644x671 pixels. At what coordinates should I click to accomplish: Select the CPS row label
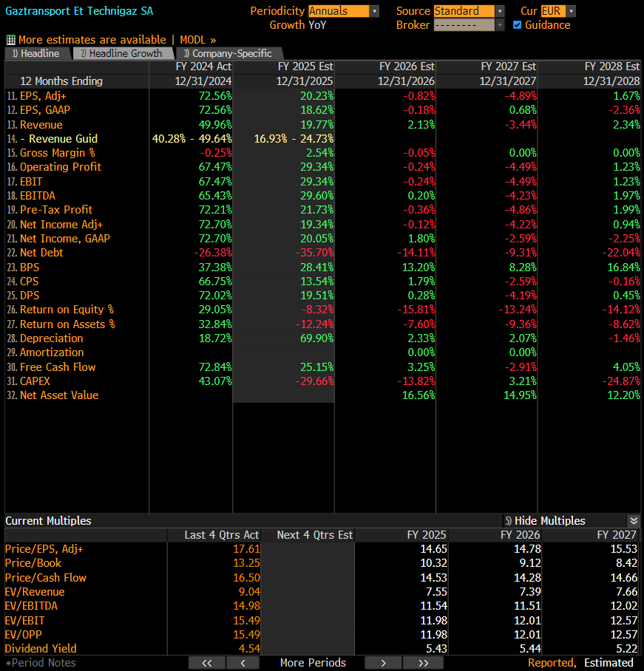(29, 281)
